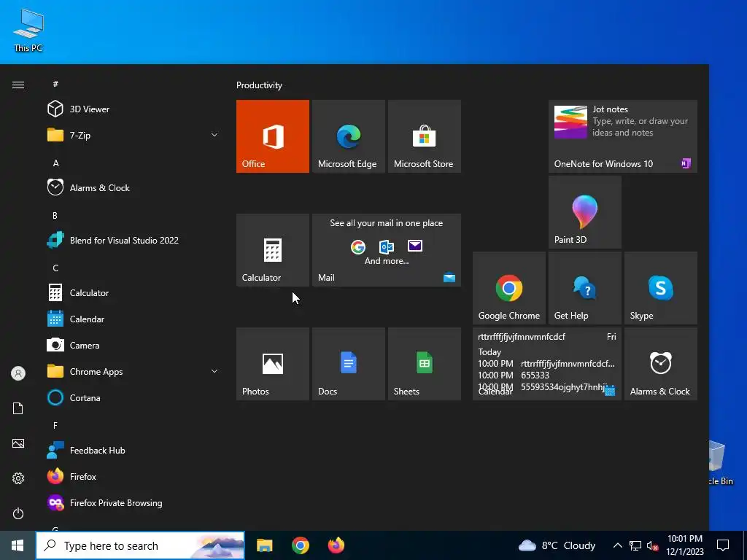
Task: Click the muted volume icon
Action: (x=653, y=545)
